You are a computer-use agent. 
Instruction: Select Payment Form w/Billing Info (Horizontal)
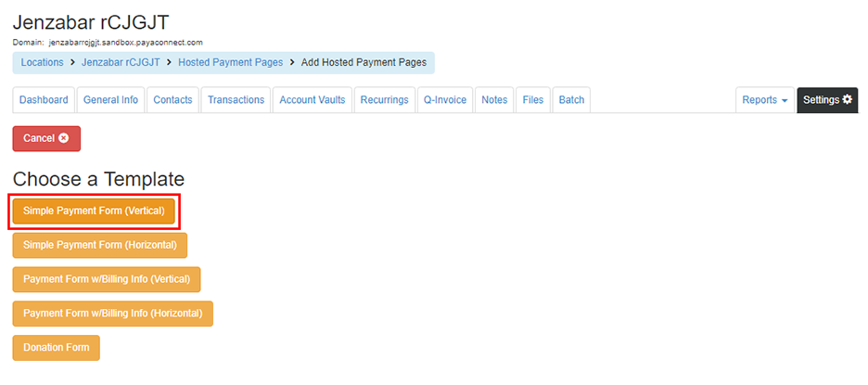point(113,314)
